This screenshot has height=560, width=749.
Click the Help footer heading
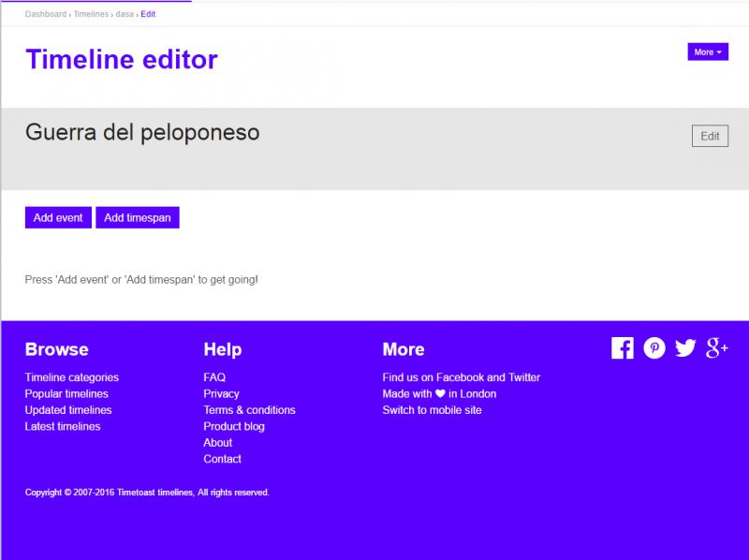(x=223, y=349)
